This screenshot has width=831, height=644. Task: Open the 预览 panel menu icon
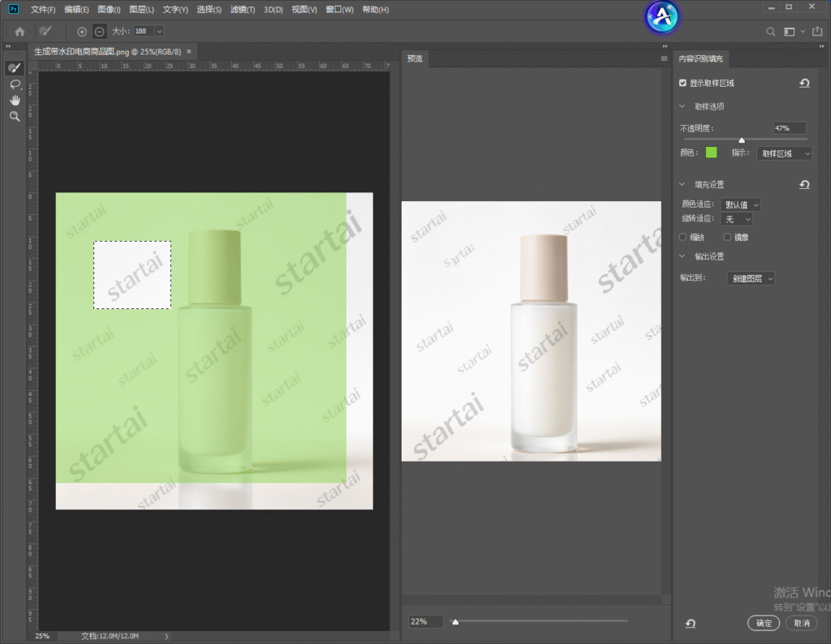pyautogui.click(x=664, y=58)
